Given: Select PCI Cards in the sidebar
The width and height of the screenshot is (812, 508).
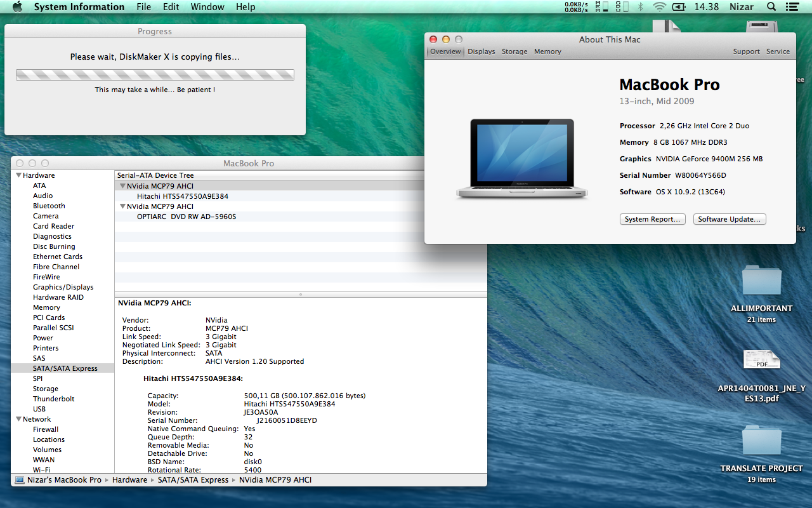Looking at the screenshot, I should [x=49, y=317].
